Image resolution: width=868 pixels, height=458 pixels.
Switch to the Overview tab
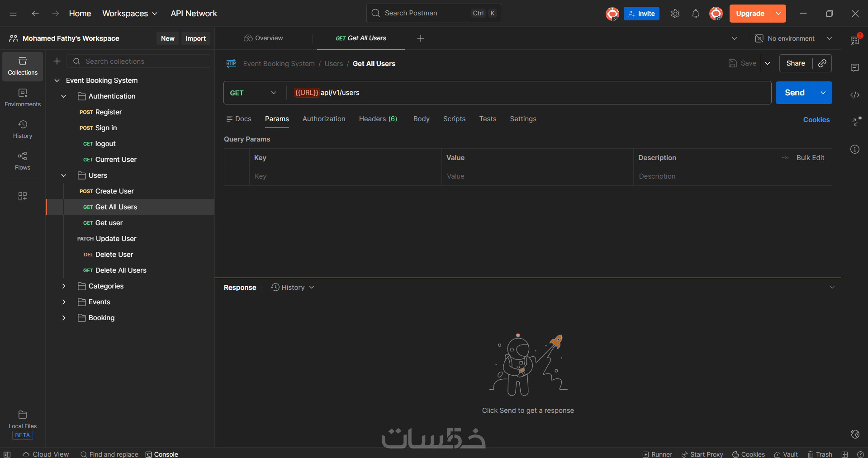[x=263, y=38]
